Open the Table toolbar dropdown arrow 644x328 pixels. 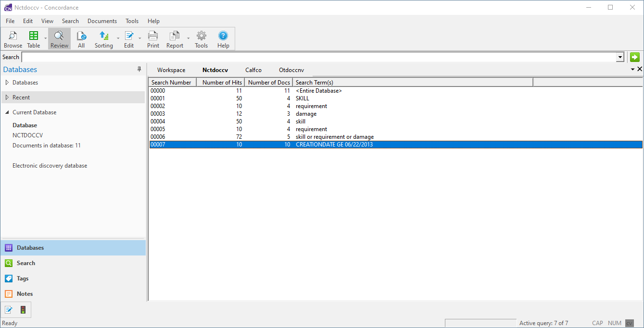pyautogui.click(x=45, y=38)
